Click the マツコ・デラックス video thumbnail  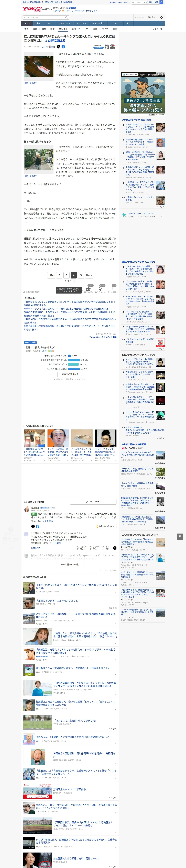click(x=105, y=438)
